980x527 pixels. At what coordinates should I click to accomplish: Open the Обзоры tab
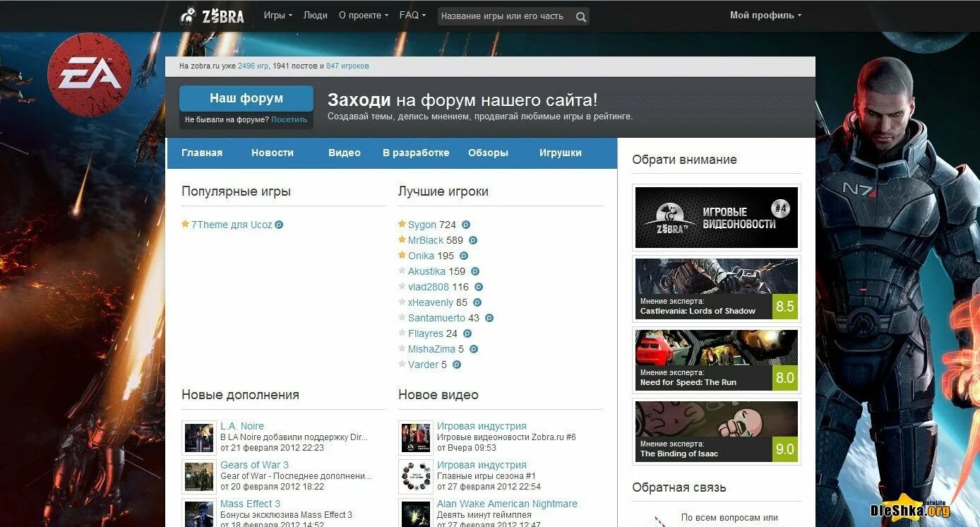click(488, 153)
